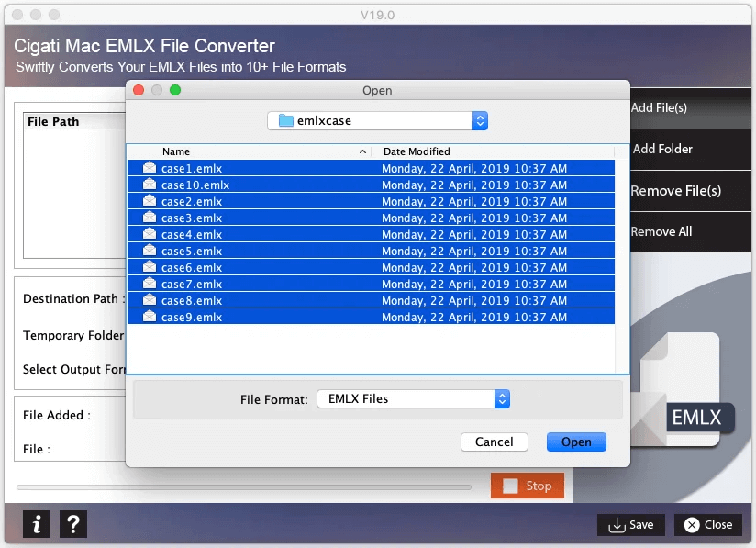Screen dimensions: 756x548
Task: Click the envelope icon for case1.emlx
Action: click(x=150, y=168)
